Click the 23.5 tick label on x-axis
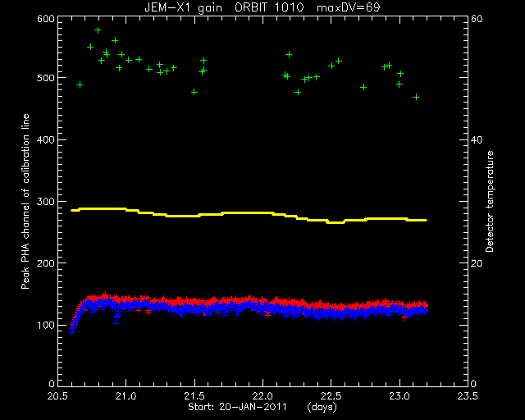This screenshot has width=525, height=420. coord(467,396)
